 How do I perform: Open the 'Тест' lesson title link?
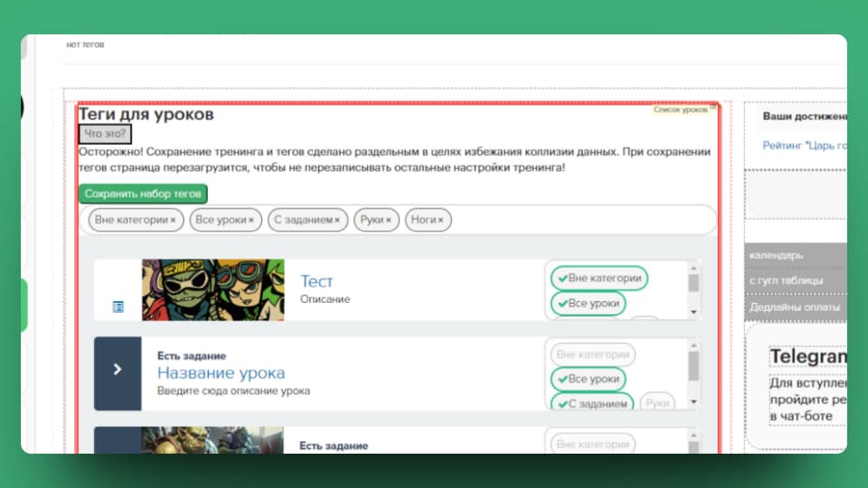tap(316, 281)
